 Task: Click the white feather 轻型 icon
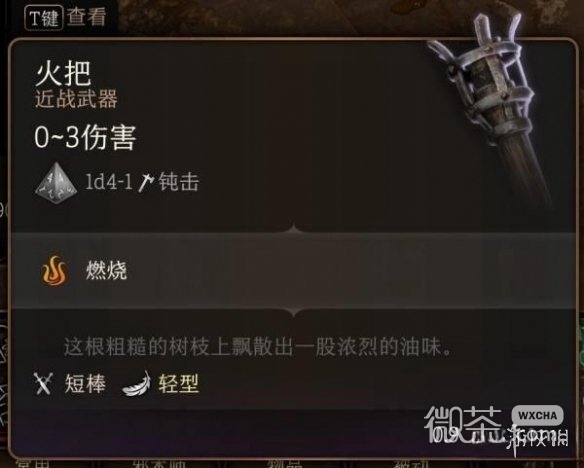(x=137, y=384)
